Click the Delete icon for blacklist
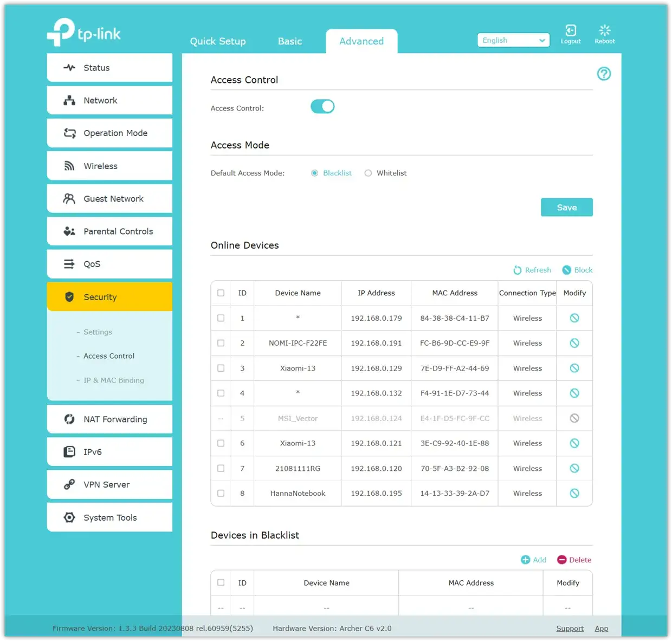672x641 pixels. point(562,560)
